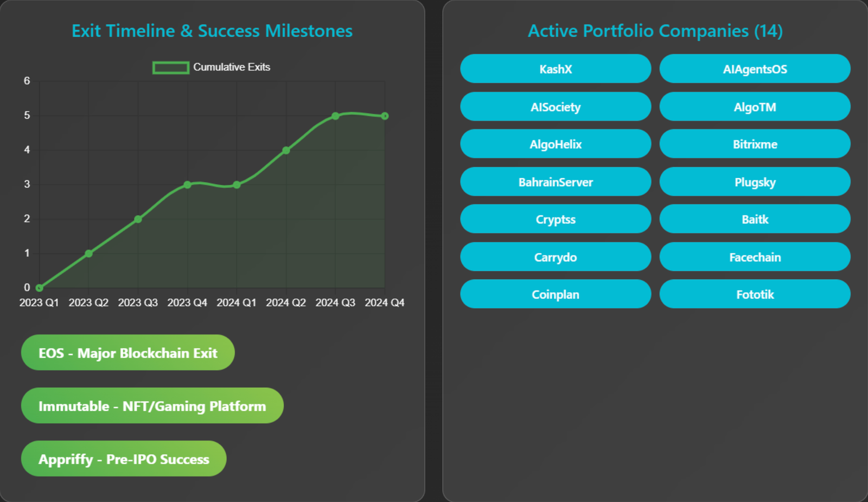Click the green Cumulative Exits legend swatch
This screenshot has height=502, width=868.
click(171, 68)
